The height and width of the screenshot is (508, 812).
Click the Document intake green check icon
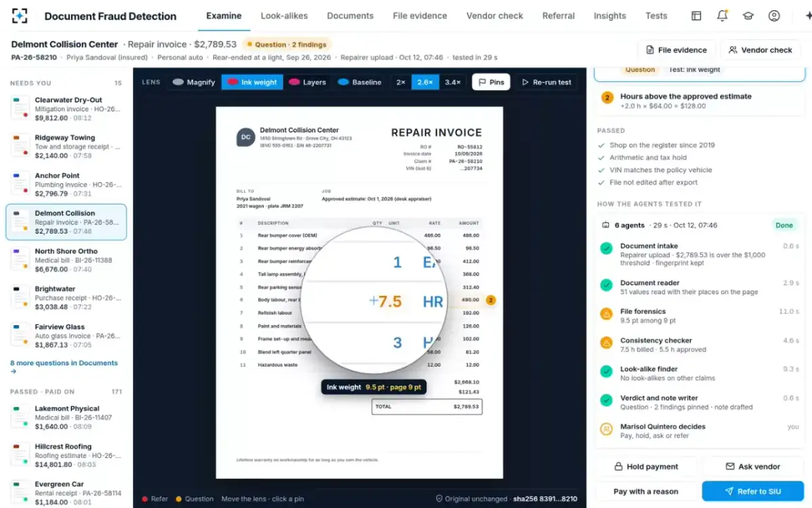point(606,249)
